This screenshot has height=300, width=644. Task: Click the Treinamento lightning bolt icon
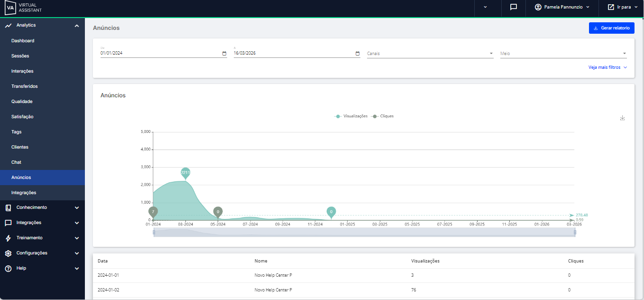(x=8, y=238)
